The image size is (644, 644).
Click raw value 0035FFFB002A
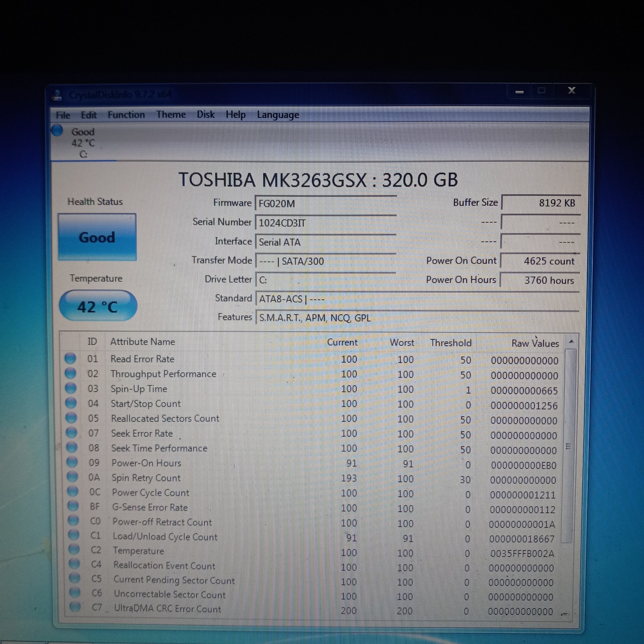(522, 554)
